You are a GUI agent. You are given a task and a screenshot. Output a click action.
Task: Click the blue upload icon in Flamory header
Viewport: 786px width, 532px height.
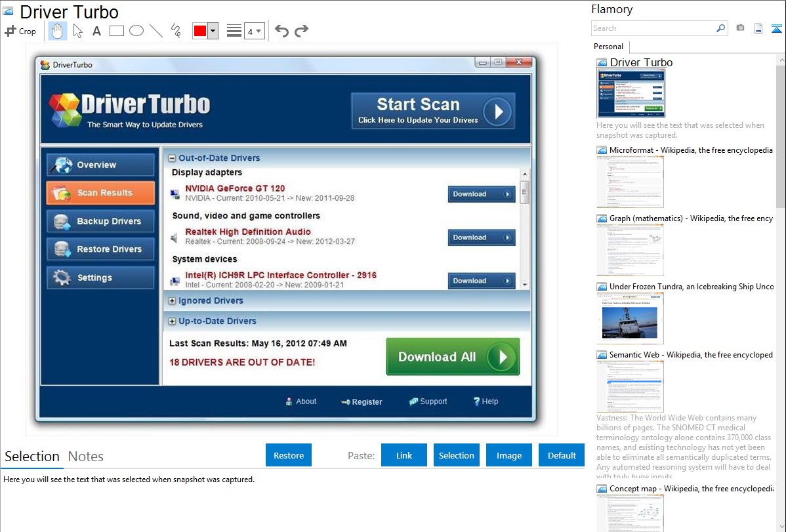coord(776,28)
